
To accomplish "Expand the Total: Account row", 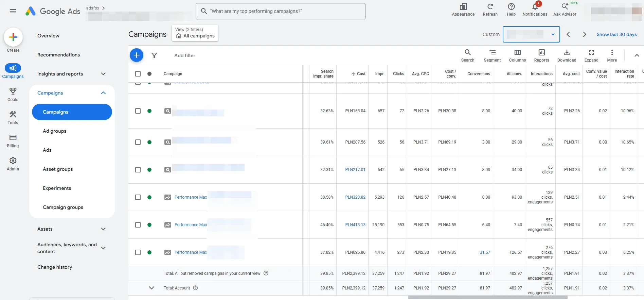I will point(151,288).
